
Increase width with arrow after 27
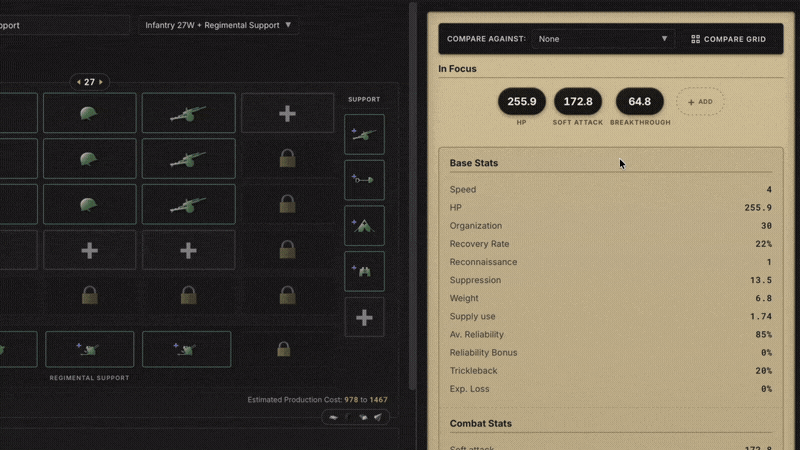(101, 82)
